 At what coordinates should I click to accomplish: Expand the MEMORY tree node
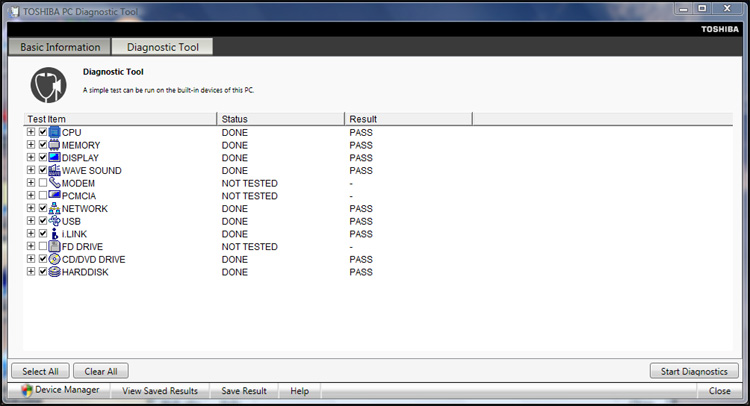pos(31,144)
